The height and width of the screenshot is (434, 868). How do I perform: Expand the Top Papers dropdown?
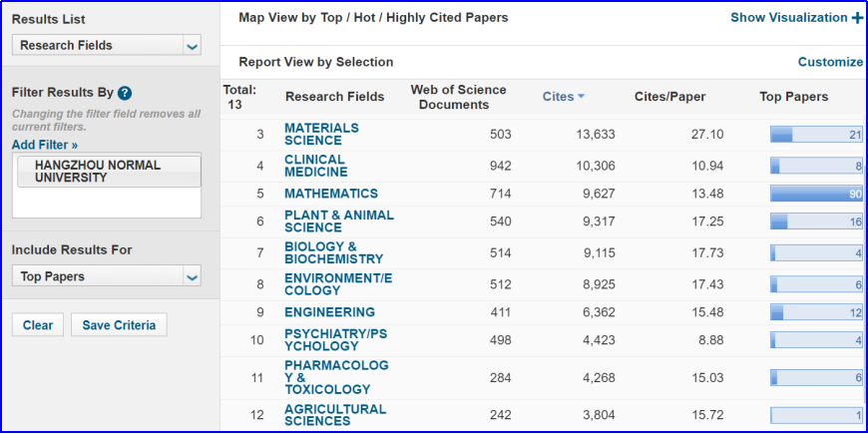(193, 276)
